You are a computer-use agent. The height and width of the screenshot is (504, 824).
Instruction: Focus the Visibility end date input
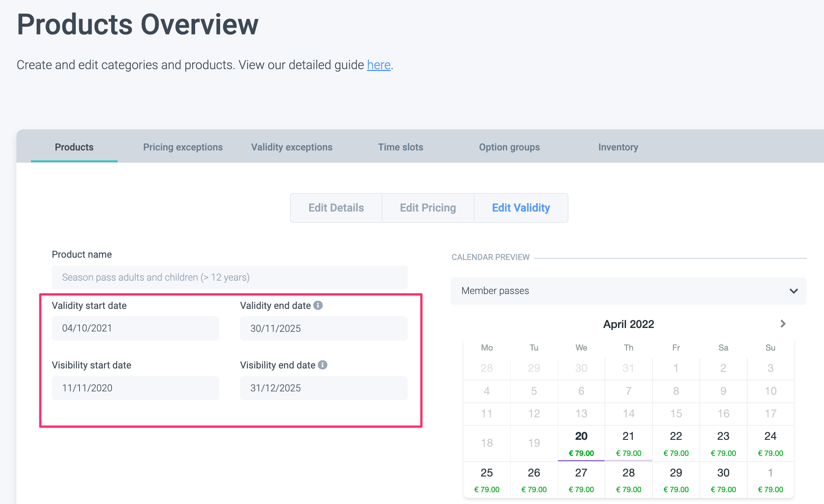click(323, 388)
